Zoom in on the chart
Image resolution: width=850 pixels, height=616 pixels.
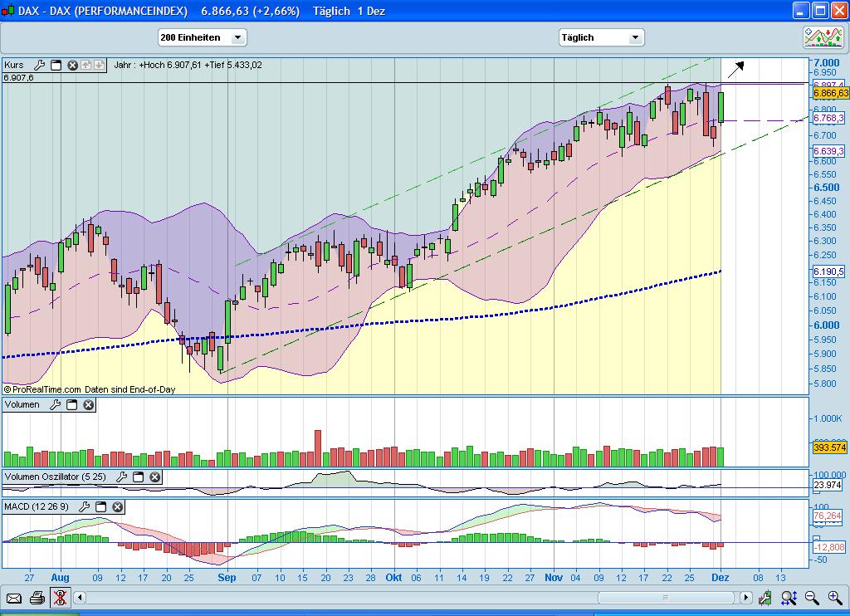(834, 597)
